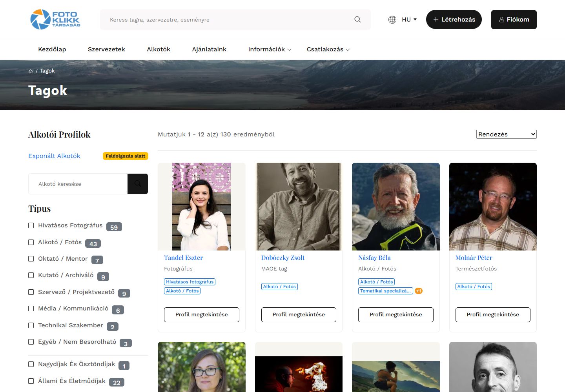Select the Szervező / Projektvezető checkbox
Viewport: 565px width, 392px height.
[x=31, y=292]
